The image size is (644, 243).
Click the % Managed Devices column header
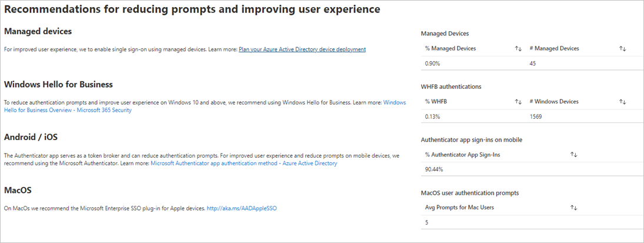pos(451,49)
